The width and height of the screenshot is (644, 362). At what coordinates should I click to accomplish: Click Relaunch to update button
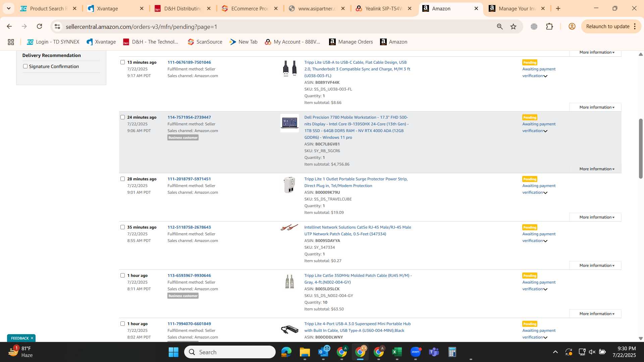(x=607, y=26)
